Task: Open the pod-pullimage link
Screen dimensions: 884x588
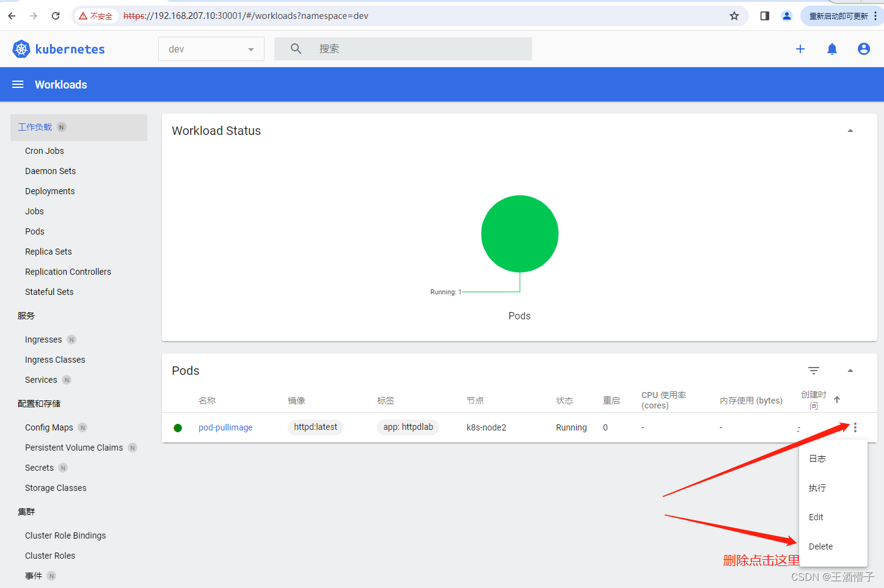Action: point(225,427)
